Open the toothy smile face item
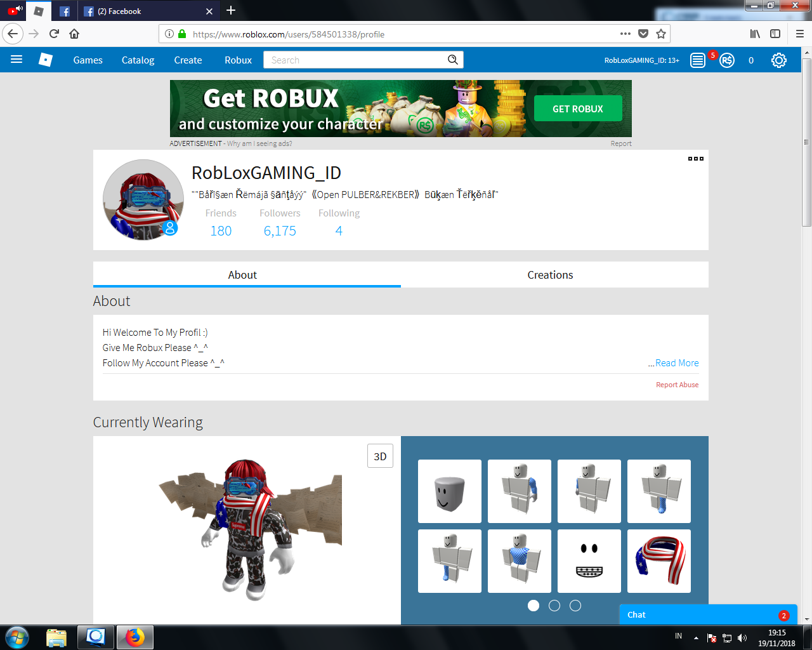 pyautogui.click(x=589, y=561)
